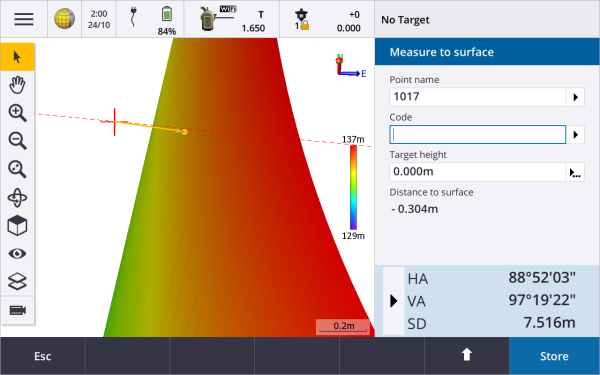Activate the pan hand tool
The height and width of the screenshot is (375, 600).
coord(17,85)
